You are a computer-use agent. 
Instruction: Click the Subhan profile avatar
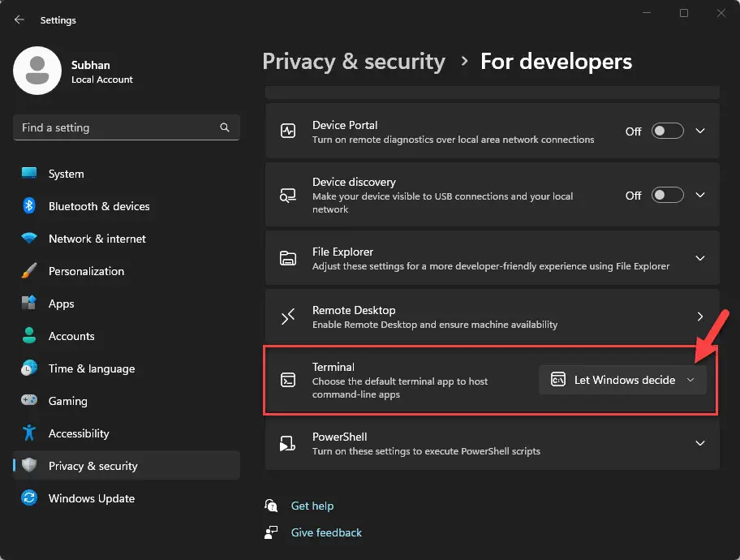coord(37,71)
